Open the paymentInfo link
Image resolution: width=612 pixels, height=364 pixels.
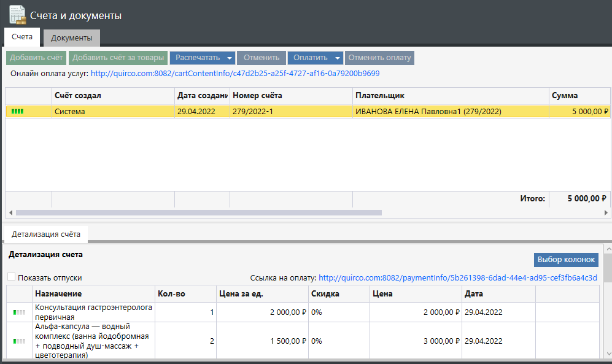point(457,278)
